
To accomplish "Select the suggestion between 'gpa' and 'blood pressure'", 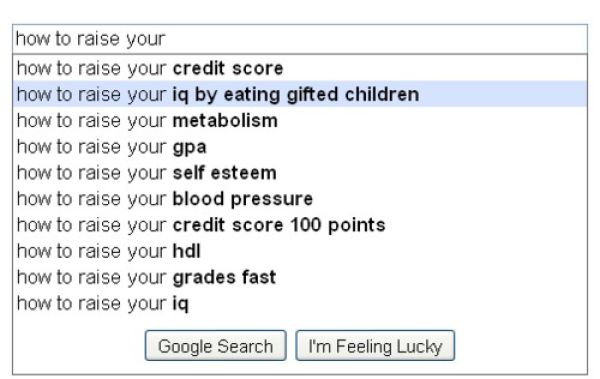I will (300, 173).
